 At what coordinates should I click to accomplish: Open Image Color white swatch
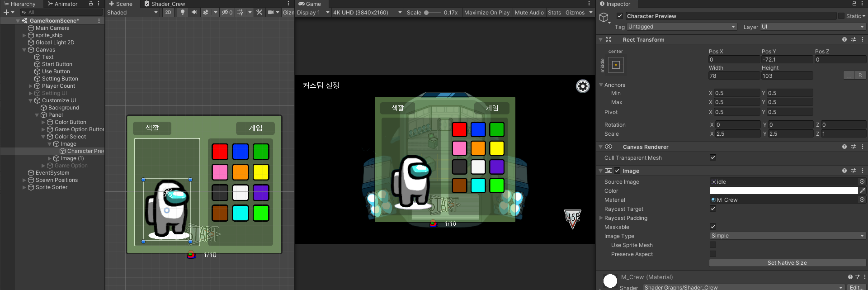click(783, 190)
